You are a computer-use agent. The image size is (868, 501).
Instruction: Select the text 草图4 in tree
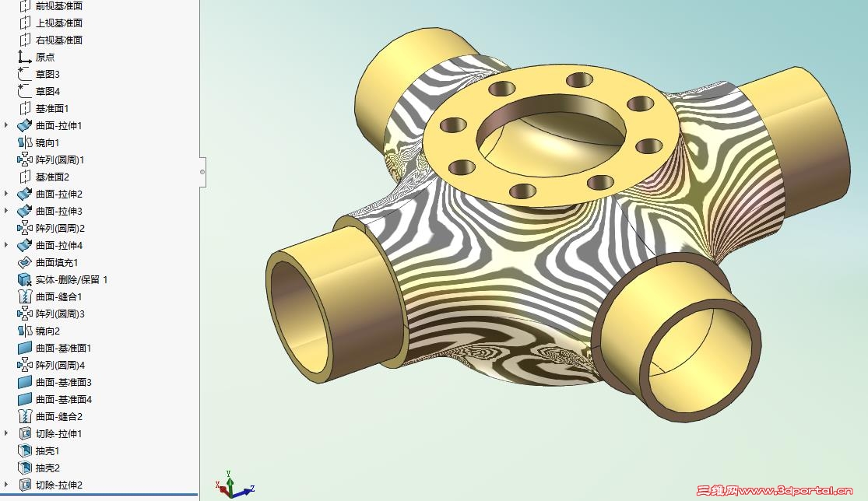coord(47,91)
